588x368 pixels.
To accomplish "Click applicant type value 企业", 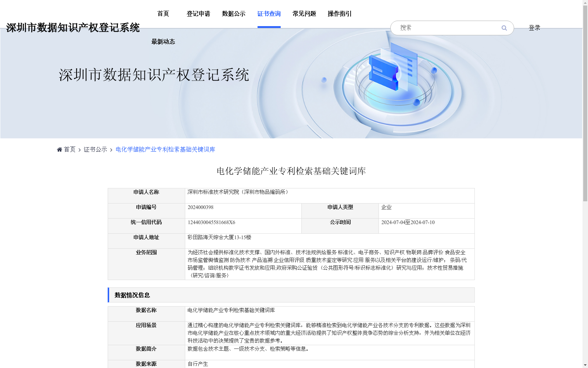I will (x=387, y=207).
